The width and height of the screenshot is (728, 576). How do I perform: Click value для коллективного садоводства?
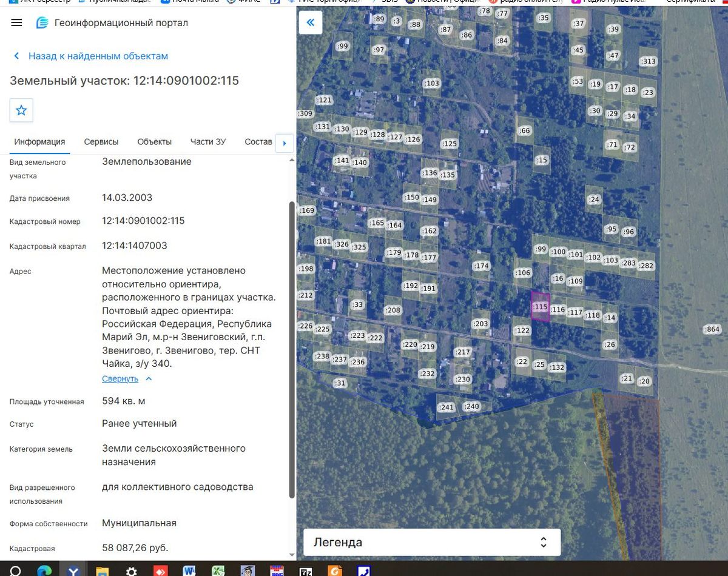[x=178, y=487]
